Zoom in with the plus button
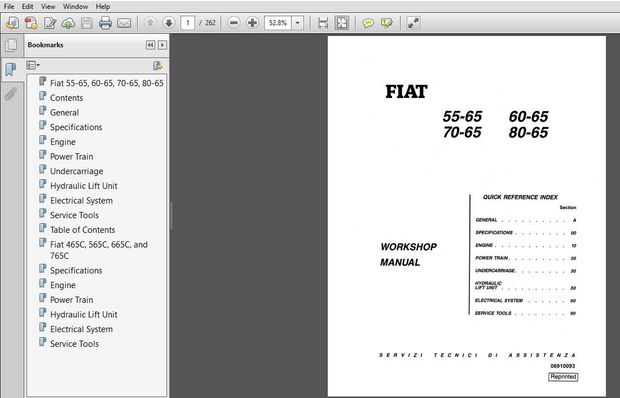 pyautogui.click(x=252, y=23)
